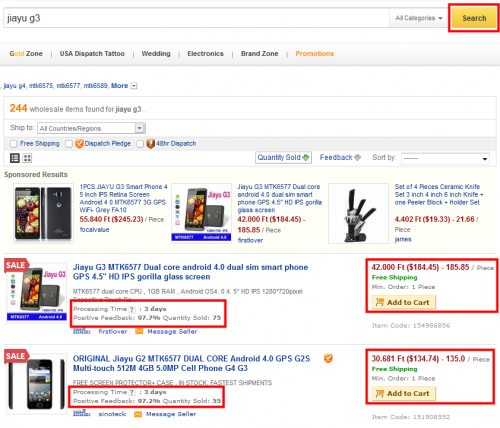This screenshot has width=500, height=428.
Task: Open the Electronics menu item
Action: coord(205,54)
